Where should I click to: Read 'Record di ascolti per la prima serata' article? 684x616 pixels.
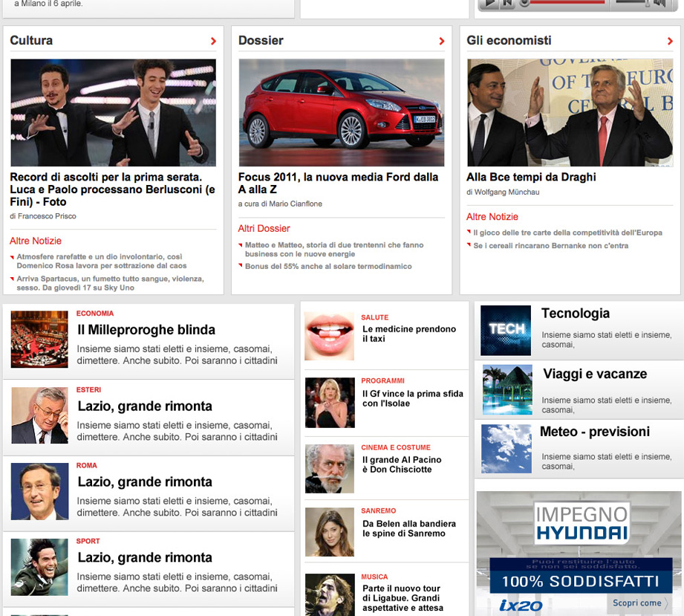click(x=113, y=189)
